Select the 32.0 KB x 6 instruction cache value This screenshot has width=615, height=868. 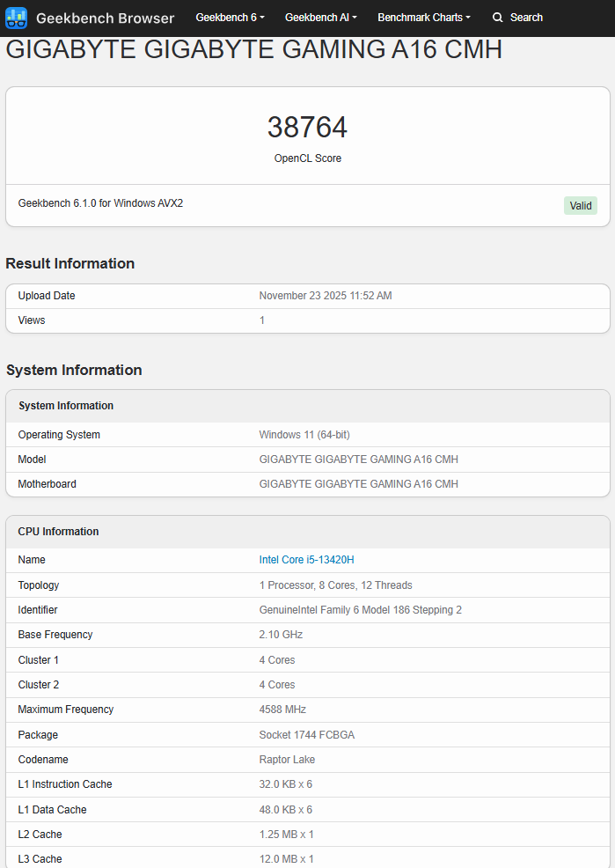[285, 783]
